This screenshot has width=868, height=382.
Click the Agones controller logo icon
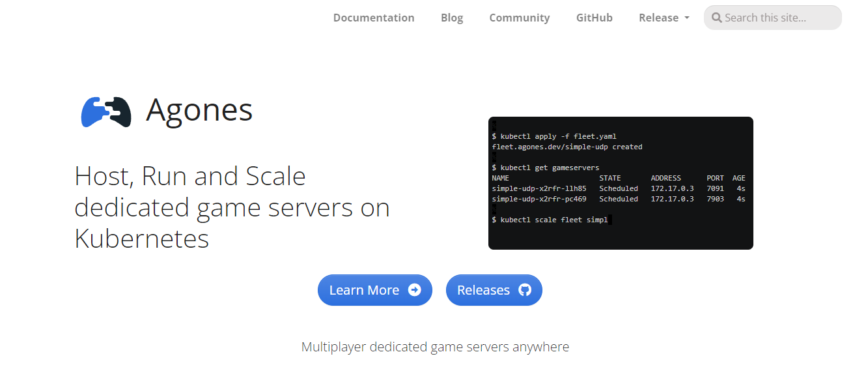point(106,111)
